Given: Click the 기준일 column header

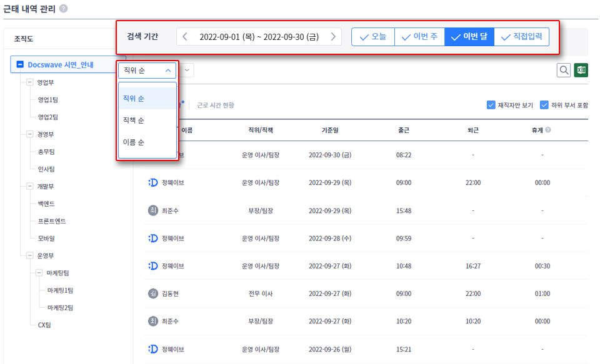Looking at the screenshot, I should click(330, 130).
